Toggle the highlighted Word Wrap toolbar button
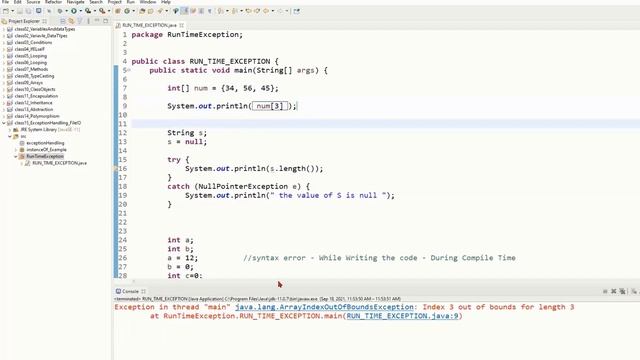 [184, 11]
